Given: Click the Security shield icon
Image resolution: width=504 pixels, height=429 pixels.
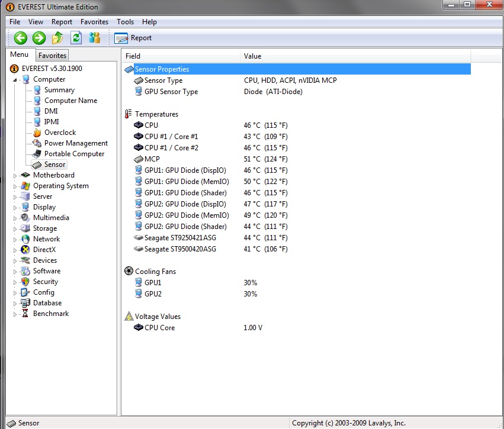Looking at the screenshot, I should [25, 282].
